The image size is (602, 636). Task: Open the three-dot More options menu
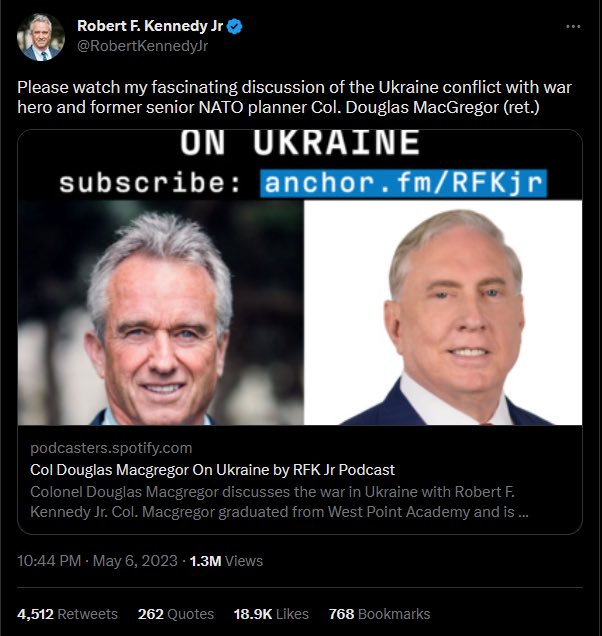(x=571, y=27)
